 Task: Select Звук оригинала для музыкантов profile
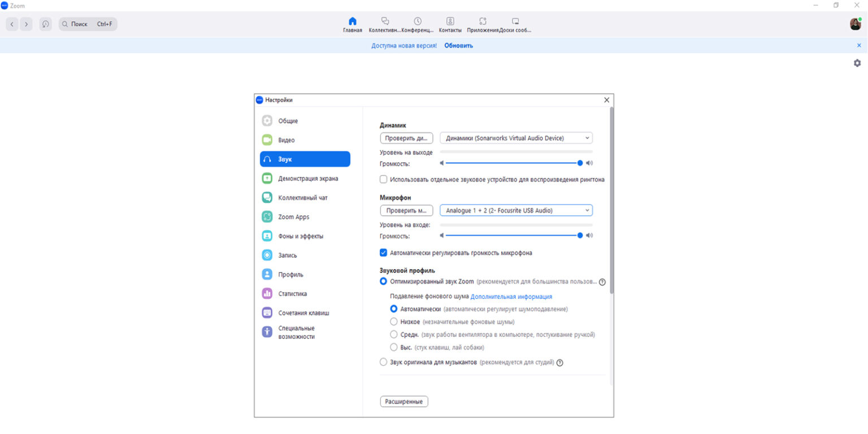coord(384,362)
